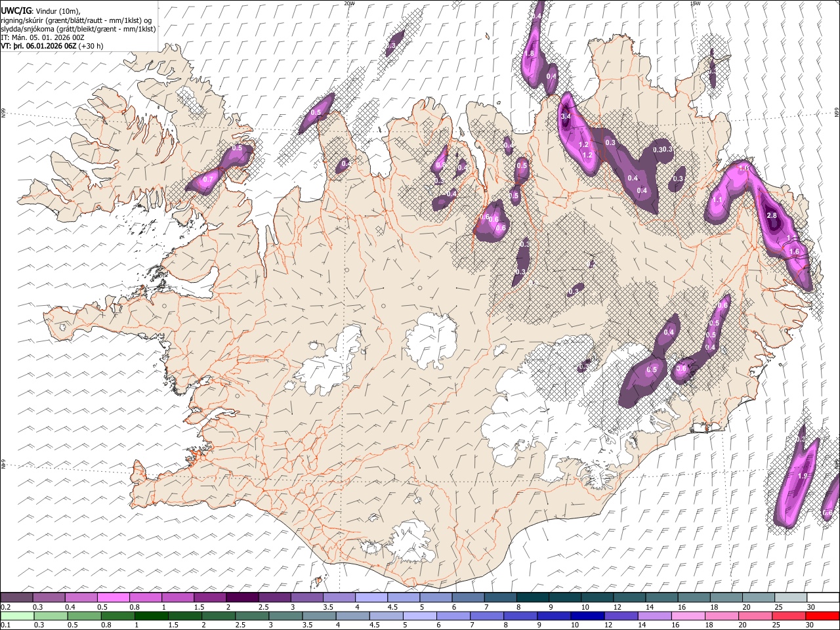
Task: Click the 1.8 precipitation value in north
Action: [x=529, y=53]
